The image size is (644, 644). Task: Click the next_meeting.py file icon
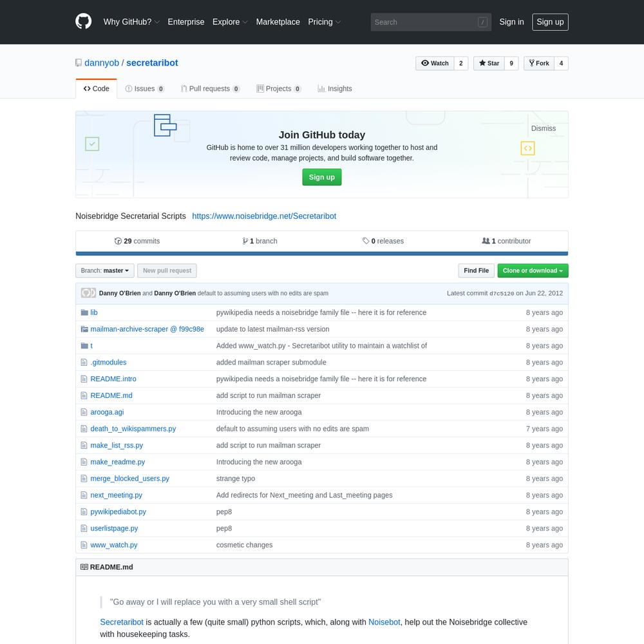[x=84, y=495]
